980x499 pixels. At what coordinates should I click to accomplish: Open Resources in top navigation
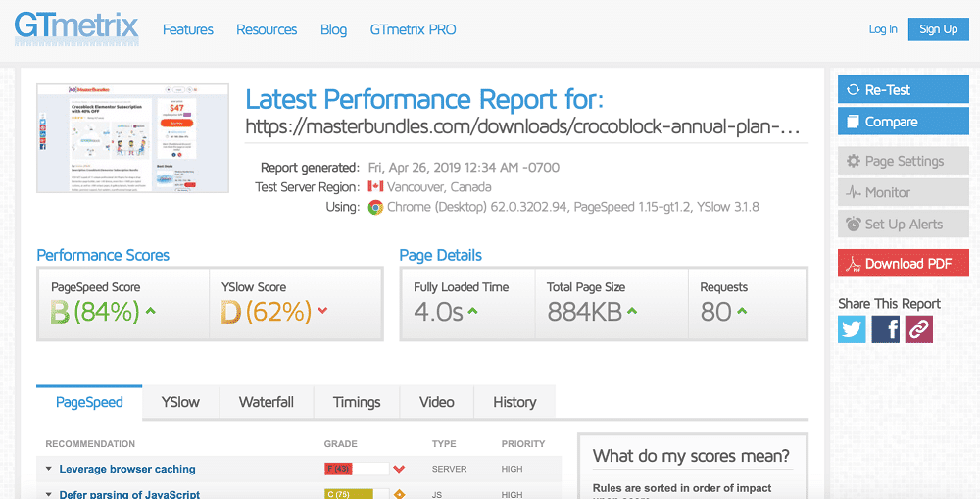click(x=267, y=29)
